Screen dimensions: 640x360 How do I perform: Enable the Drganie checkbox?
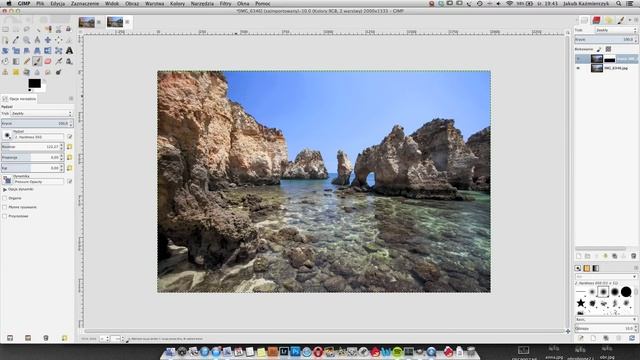click(5, 198)
